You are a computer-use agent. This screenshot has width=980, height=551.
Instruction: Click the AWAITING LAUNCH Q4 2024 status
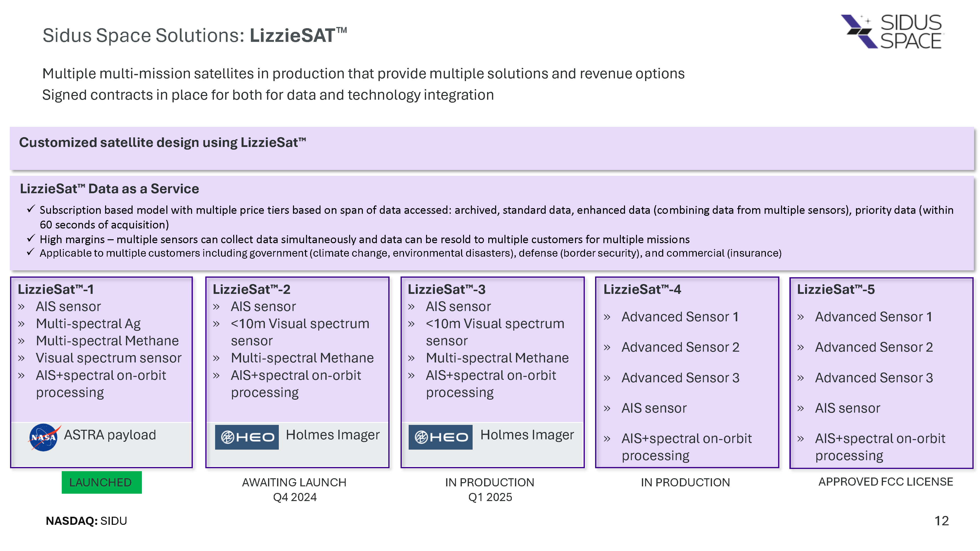click(294, 489)
